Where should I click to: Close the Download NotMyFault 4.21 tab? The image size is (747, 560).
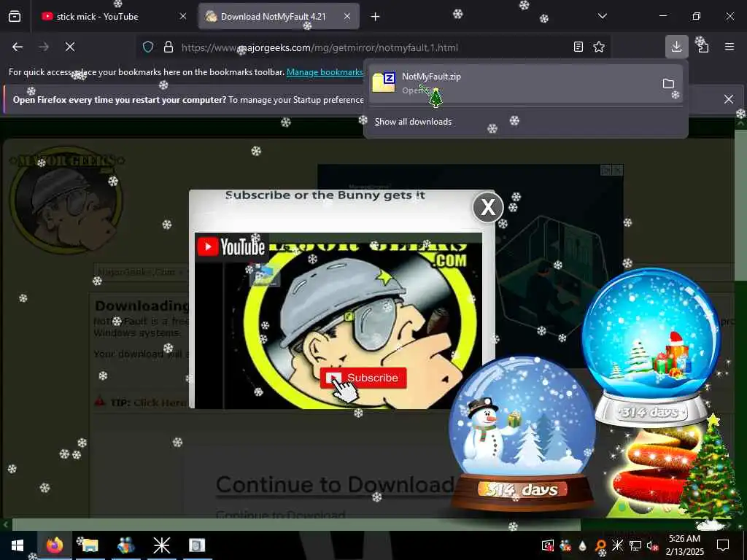tap(347, 17)
